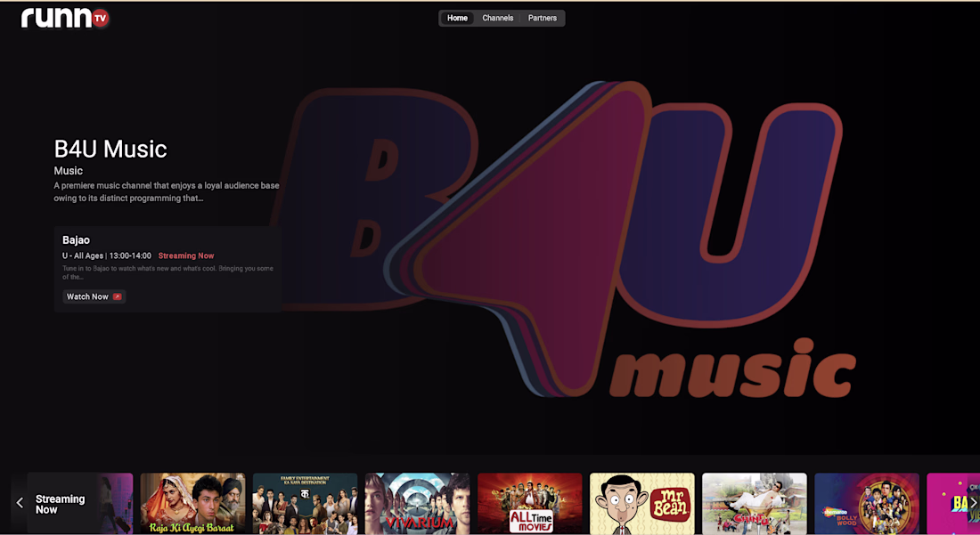The width and height of the screenshot is (980, 535).
Task: Switch to the Channels tab
Action: (x=497, y=18)
